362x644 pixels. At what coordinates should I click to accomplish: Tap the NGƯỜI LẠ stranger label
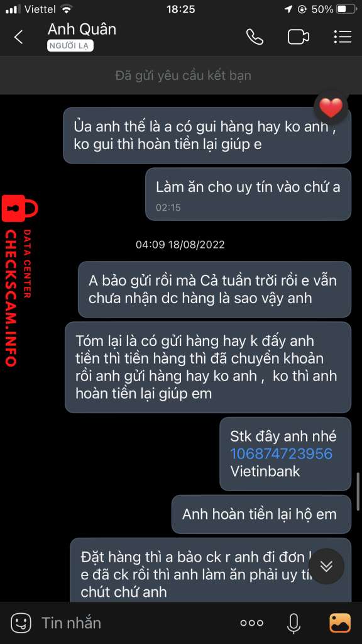pos(70,46)
